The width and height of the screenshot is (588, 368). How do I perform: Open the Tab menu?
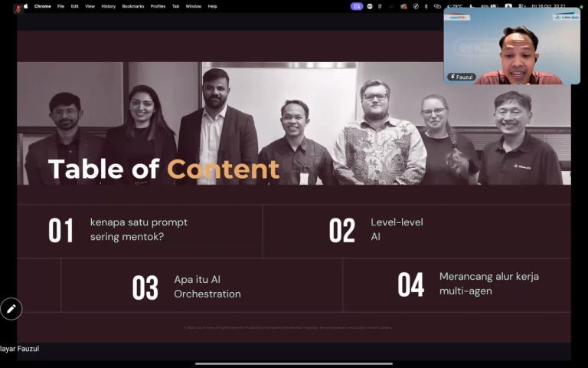point(175,6)
